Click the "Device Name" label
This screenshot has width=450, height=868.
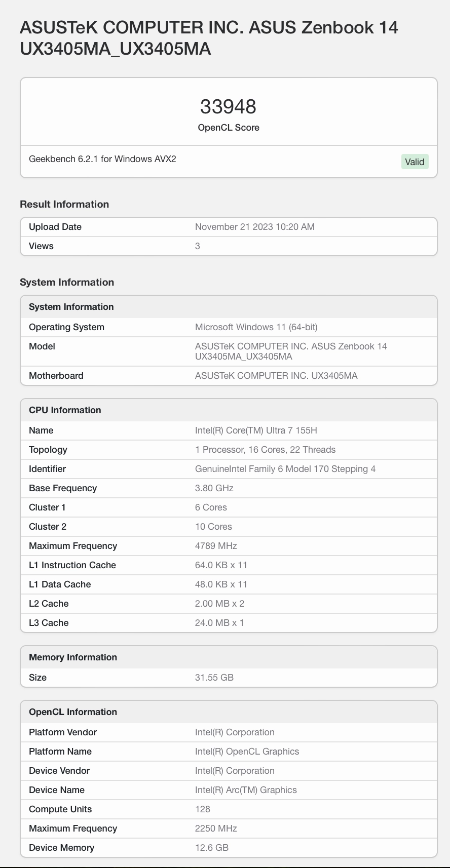tap(57, 790)
